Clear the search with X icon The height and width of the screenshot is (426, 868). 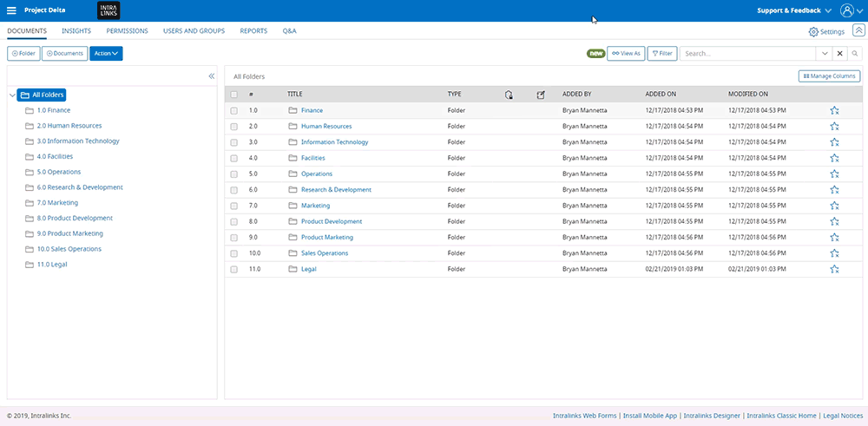pyautogui.click(x=839, y=54)
